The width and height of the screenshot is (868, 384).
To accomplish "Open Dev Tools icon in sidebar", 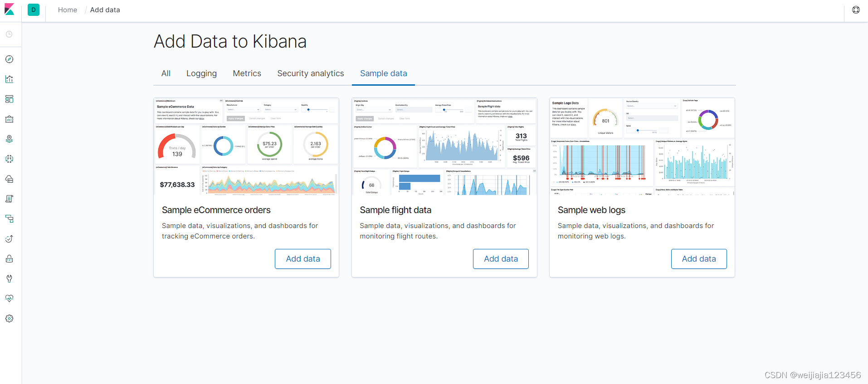I will 9,279.
